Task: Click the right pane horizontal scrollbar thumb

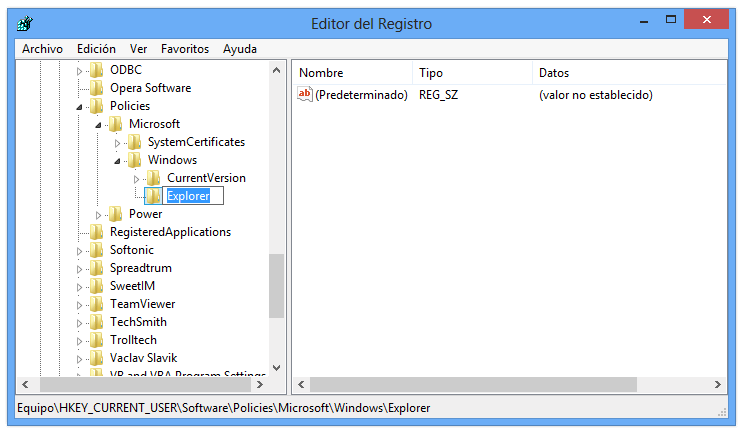Action: click(x=473, y=385)
